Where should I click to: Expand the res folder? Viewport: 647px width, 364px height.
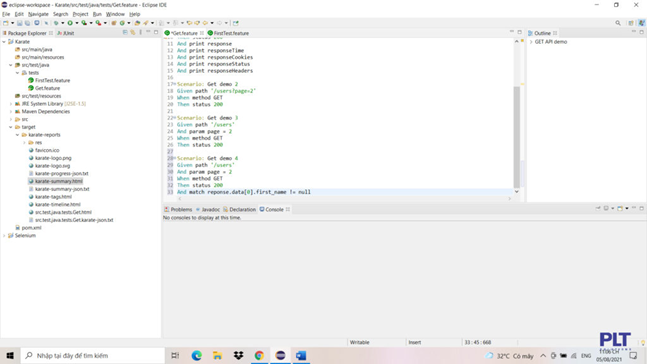pyautogui.click(x=24, y=143)
